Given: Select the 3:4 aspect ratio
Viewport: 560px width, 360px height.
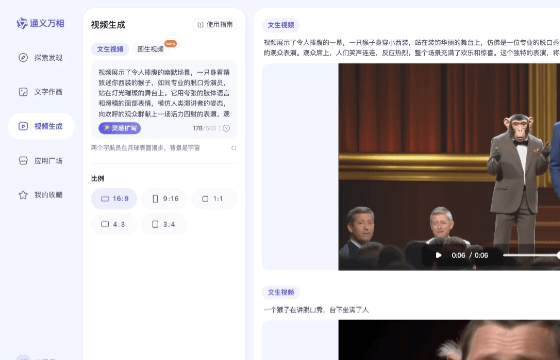Looking at the screenshot, I should pos(164,224).
